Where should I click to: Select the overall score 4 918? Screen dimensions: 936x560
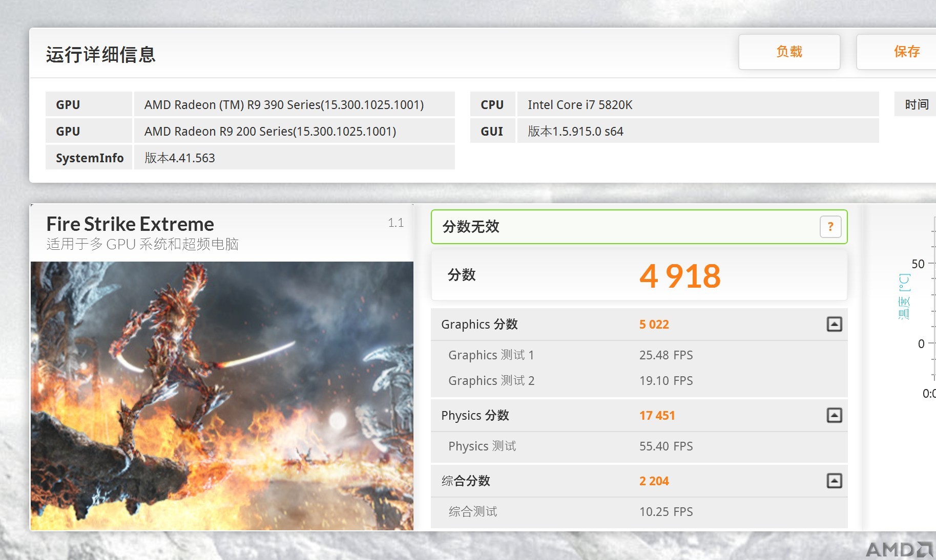coord(680,276)
